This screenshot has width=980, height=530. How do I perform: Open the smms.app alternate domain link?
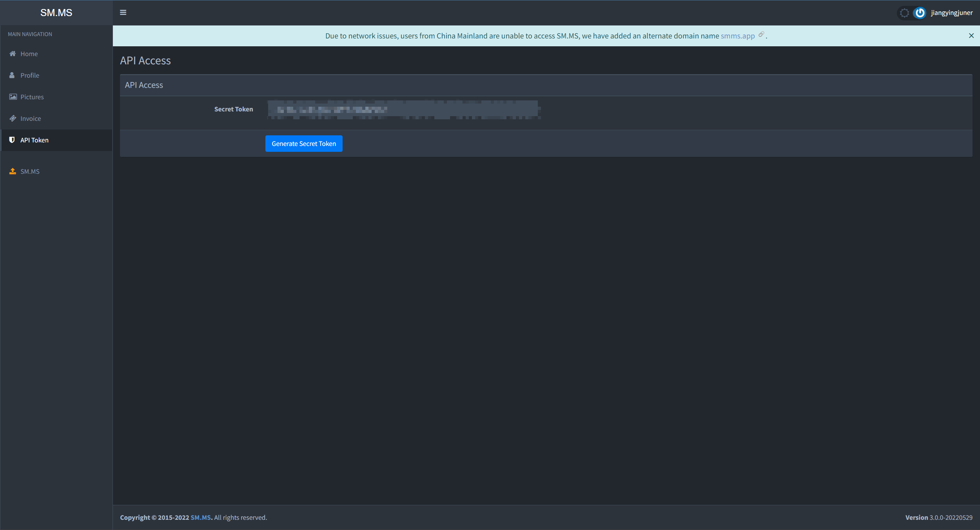click(x=737, y=36)
